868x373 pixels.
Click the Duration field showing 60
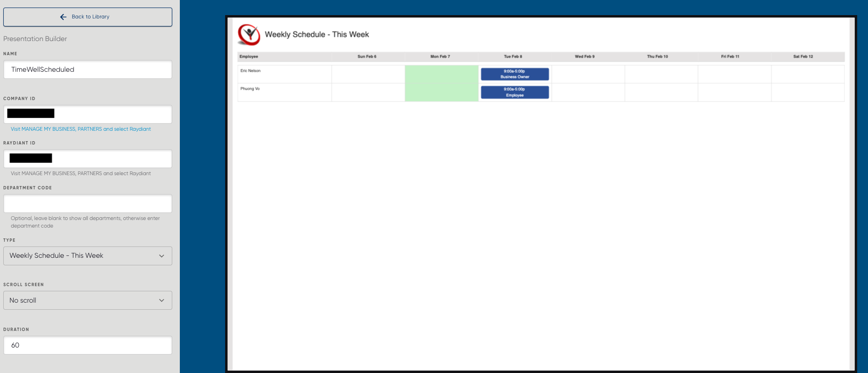click(88, 345)
